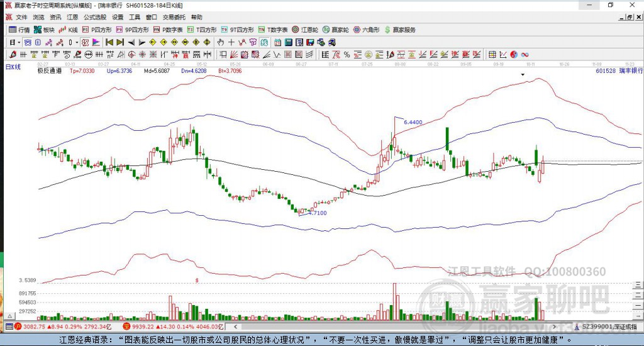This screenshot has width=644, height=346.
Task: Select the crosshair plus cursor tool
Action: (x=231, y=42)
